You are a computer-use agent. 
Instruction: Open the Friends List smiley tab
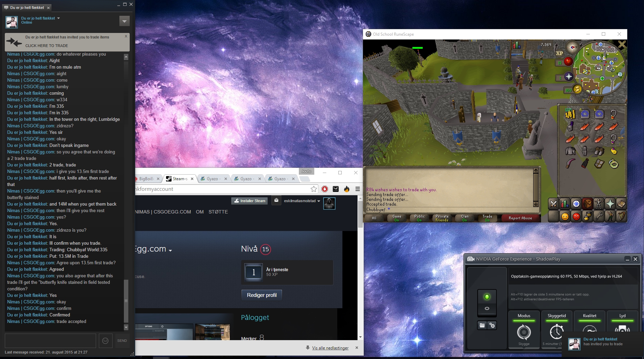[565, 216]
